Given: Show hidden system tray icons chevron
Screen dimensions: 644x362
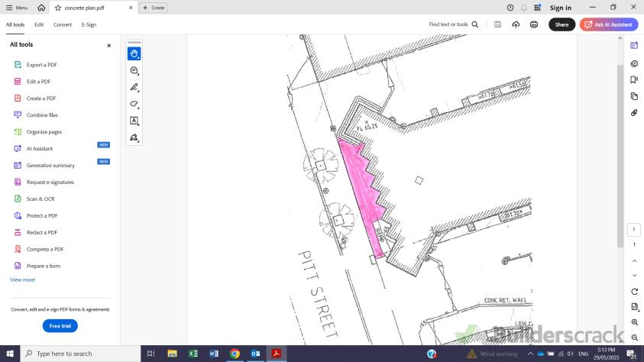Looking at the screenshot, I should coord(530,354).
